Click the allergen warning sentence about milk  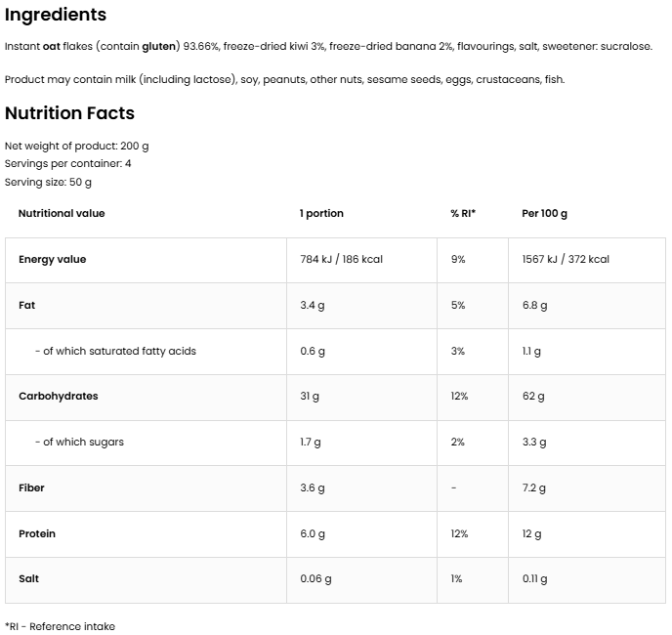click(x=284, y=79)
